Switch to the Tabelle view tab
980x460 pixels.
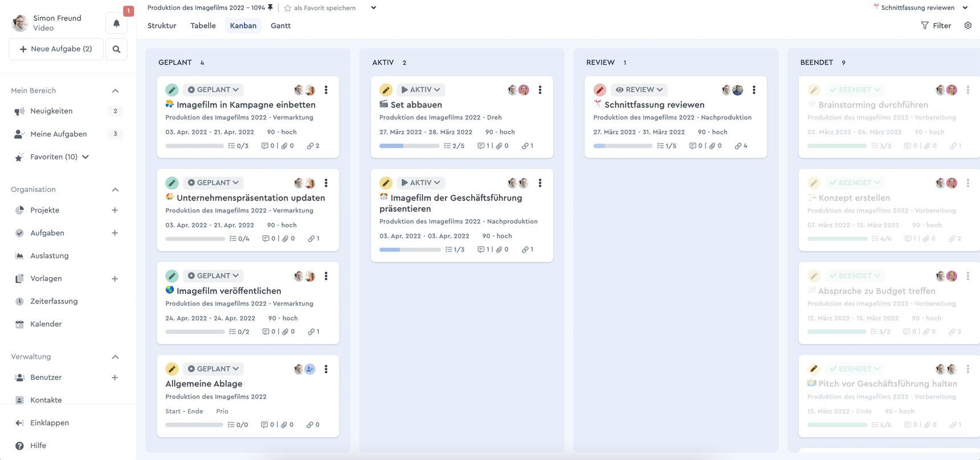tap(203, 26)
